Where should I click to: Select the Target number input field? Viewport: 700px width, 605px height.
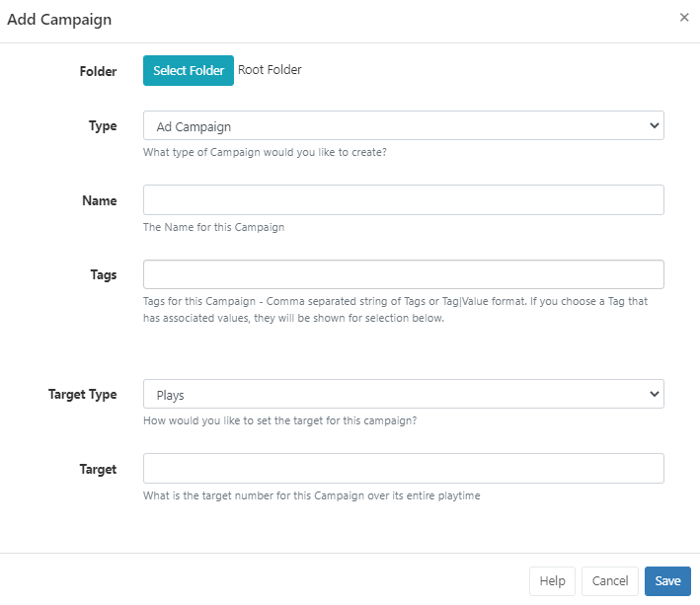pos(403,469)
